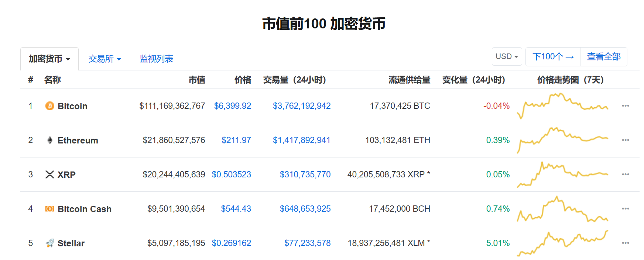
Task: Sort by the 流通供给量 column header
Action: click(x=410, y=80)
